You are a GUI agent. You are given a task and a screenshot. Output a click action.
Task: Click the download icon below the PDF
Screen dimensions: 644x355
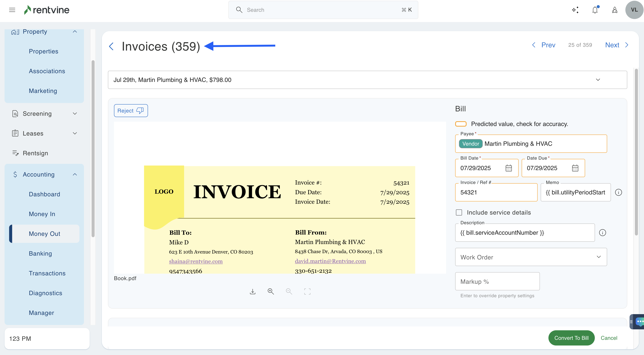coord(252,292)
